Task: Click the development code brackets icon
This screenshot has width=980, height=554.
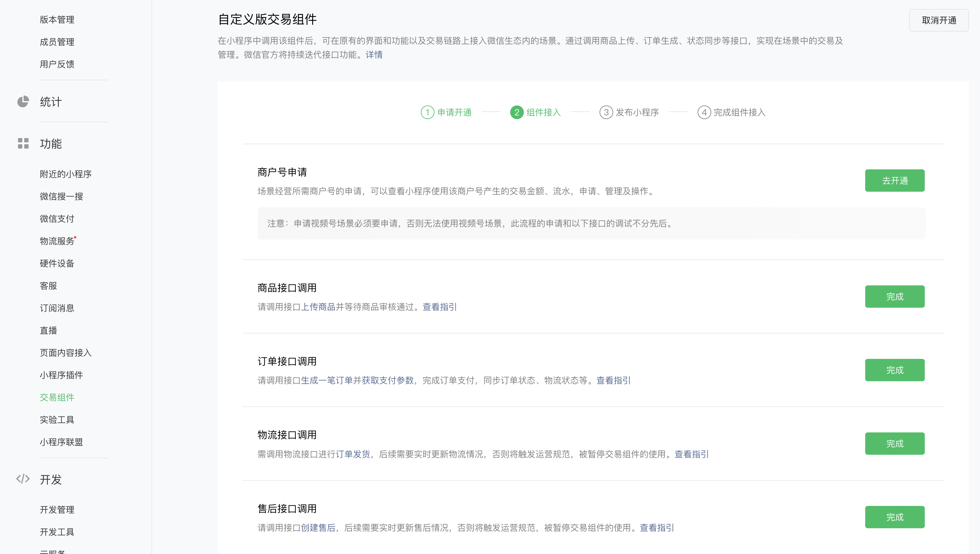Action: (x=23, y=479)
